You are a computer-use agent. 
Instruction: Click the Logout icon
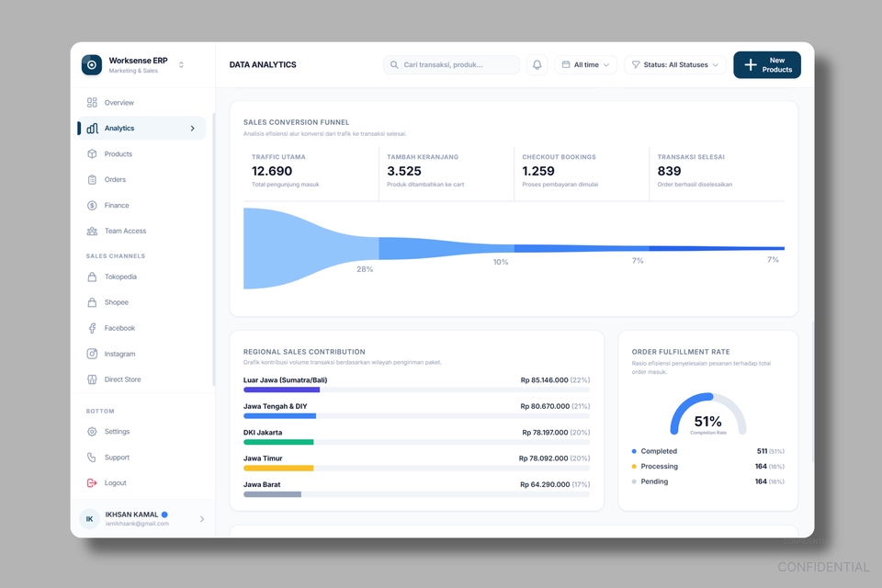(x=92, y=482)
